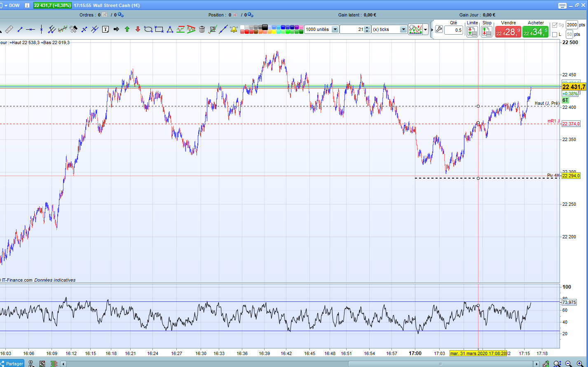
Task: Click the Partager share button
Action: pos(12,364)
